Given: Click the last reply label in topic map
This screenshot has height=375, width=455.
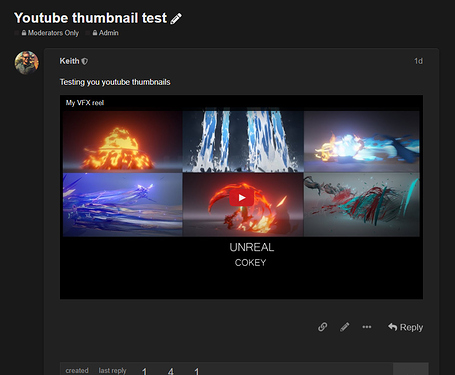Looking at the screenshot, I should (x=112, y=371).
